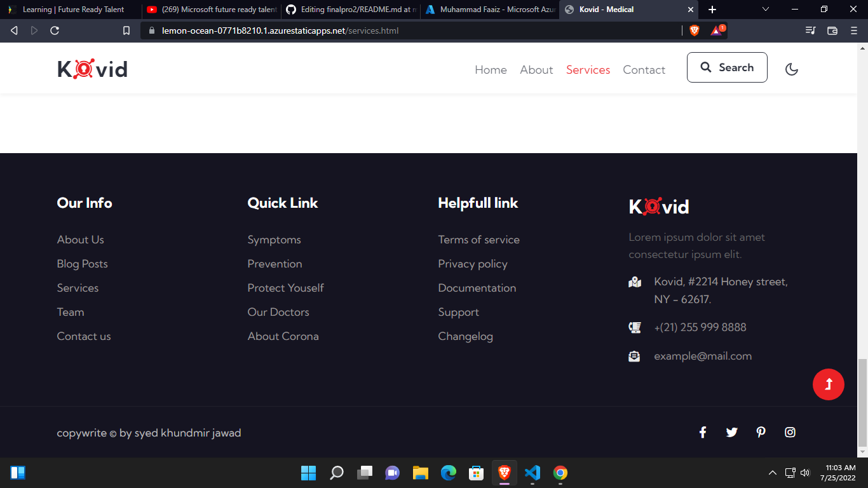Click the red scroll-to-top arrow button
The height and width of the screenshot is (488, 868).
(829, 384)
